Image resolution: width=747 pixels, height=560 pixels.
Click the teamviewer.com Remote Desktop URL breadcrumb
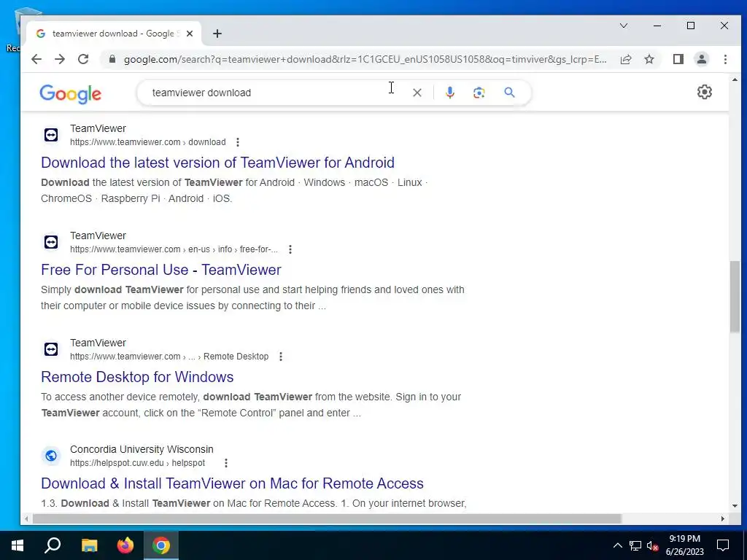point(169,356)
